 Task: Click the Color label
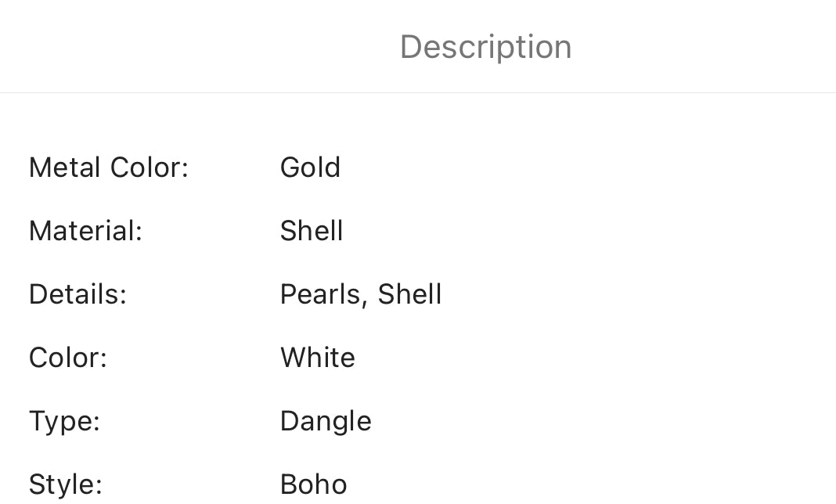68,358
